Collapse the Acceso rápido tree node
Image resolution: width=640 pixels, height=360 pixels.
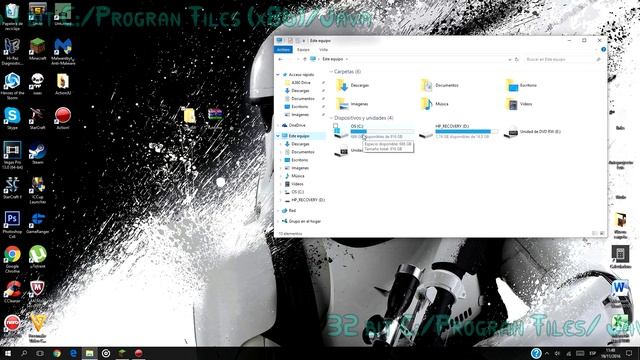[x=278, y=75]
